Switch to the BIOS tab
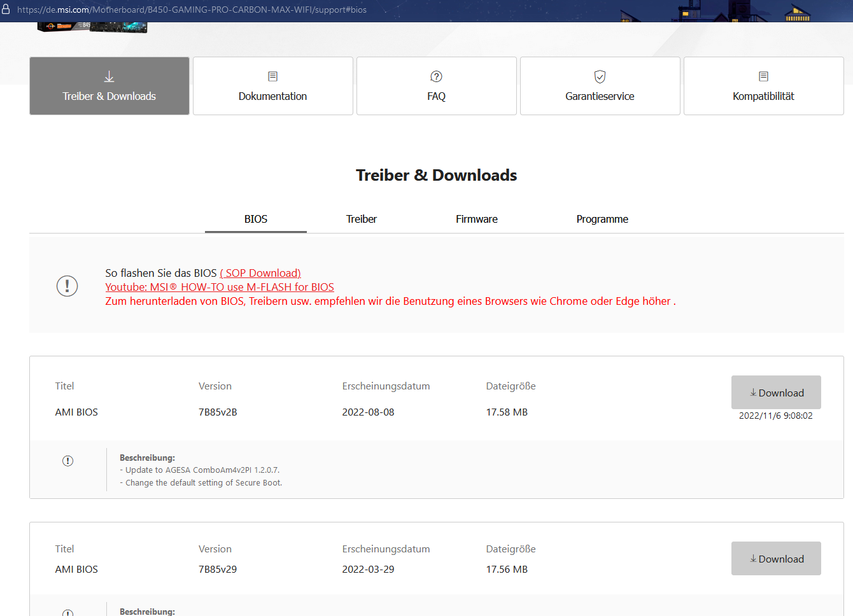This screenshot has width=853, height=616. [x=256, y=219]
